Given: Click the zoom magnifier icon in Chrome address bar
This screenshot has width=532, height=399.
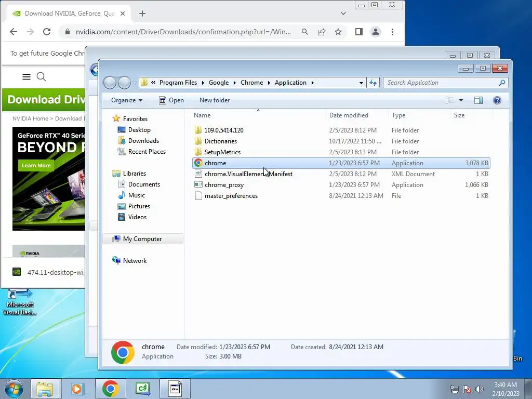Looking at the screenshot, I should click(x=305, y=32).
